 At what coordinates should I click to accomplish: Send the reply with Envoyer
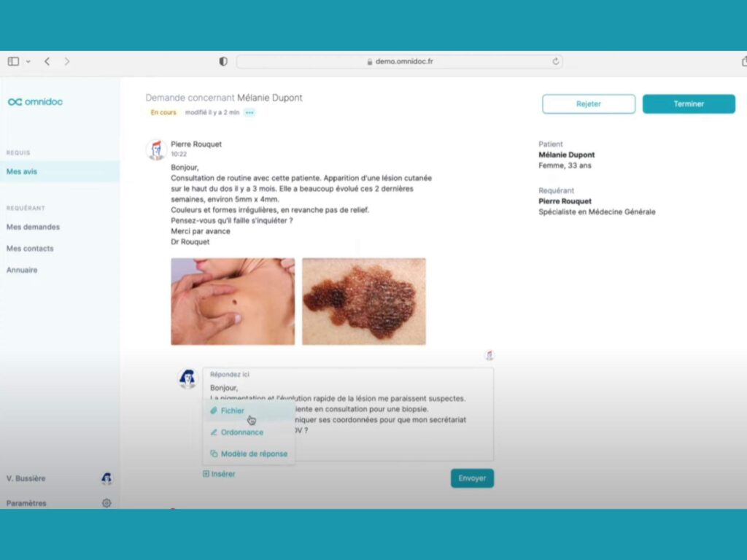click(472, 478)
